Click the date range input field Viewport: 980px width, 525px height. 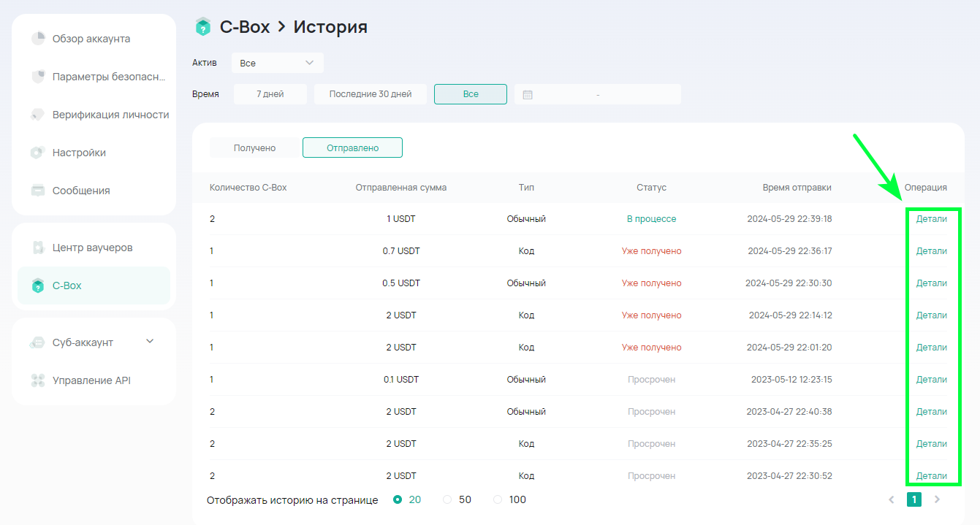coord(598,94)
